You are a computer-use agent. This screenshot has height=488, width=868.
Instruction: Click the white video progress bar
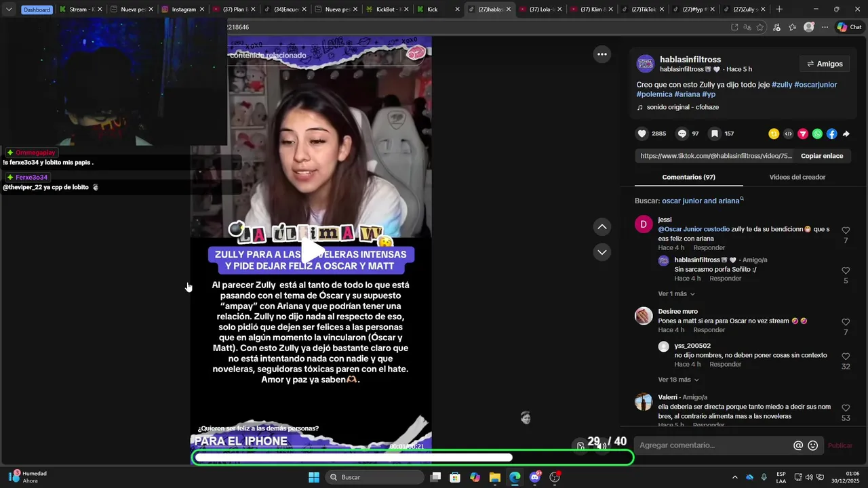[x=353, y=457]
